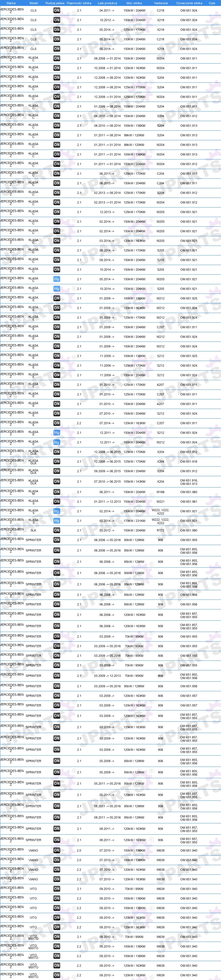Click the ON icon for Sprinter 03.2009 -> 12.2013
Viewport: 221px width, 980px height.
click(57, 676)
